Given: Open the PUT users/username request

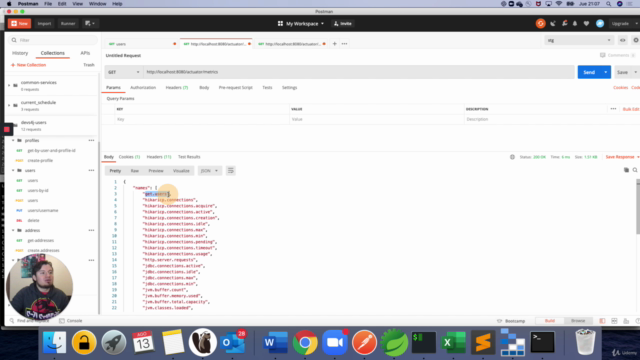Looking at the screenshot, I should 43,211.
